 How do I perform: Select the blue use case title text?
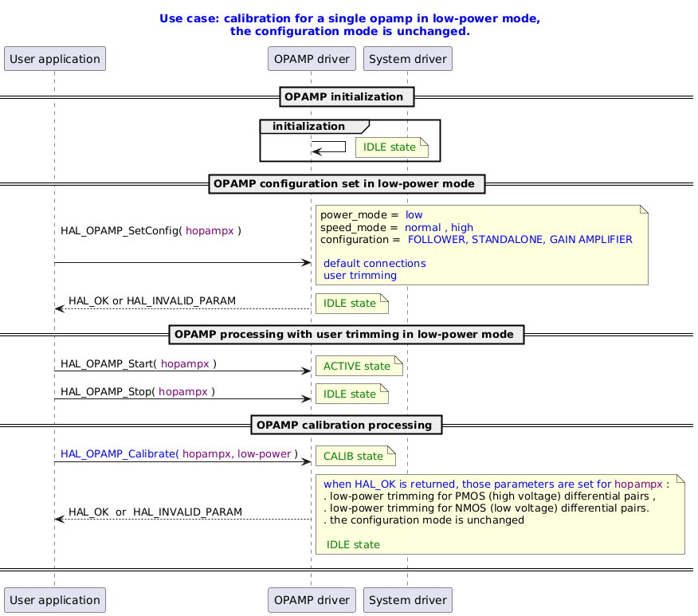(x=349, y=25)
